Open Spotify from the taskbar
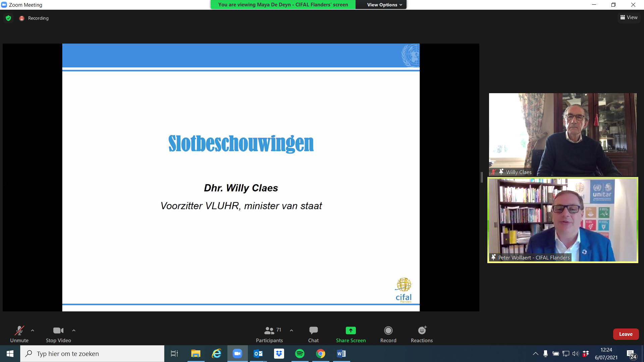Screen dimensions: 644x362 pyautogui.click(x=300, y=354)
